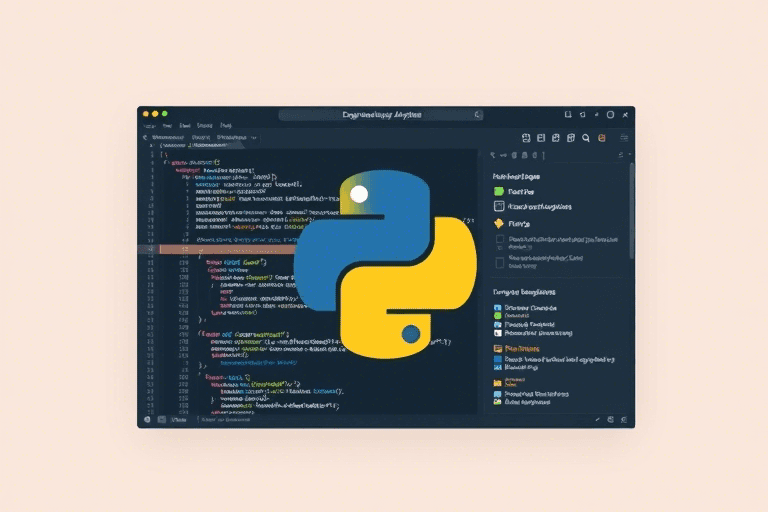
Task: Click the green circle icon in the lower side list
Action: pos(498,316)
